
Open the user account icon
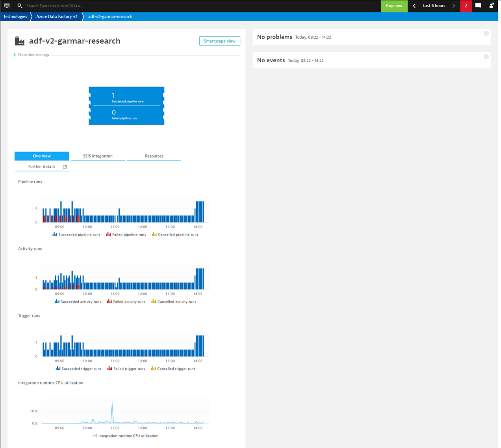tap(491, 6)
